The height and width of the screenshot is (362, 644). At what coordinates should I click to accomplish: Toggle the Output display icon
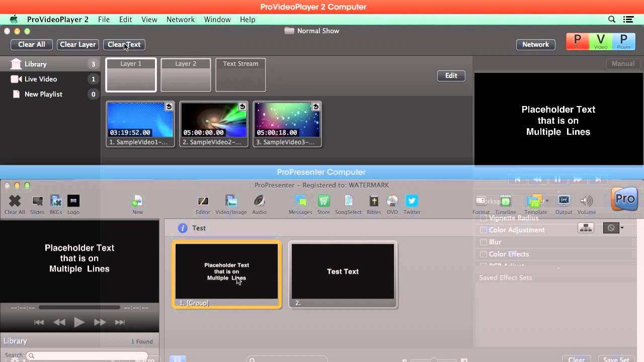pyautogui.click(x=563, y=201)
